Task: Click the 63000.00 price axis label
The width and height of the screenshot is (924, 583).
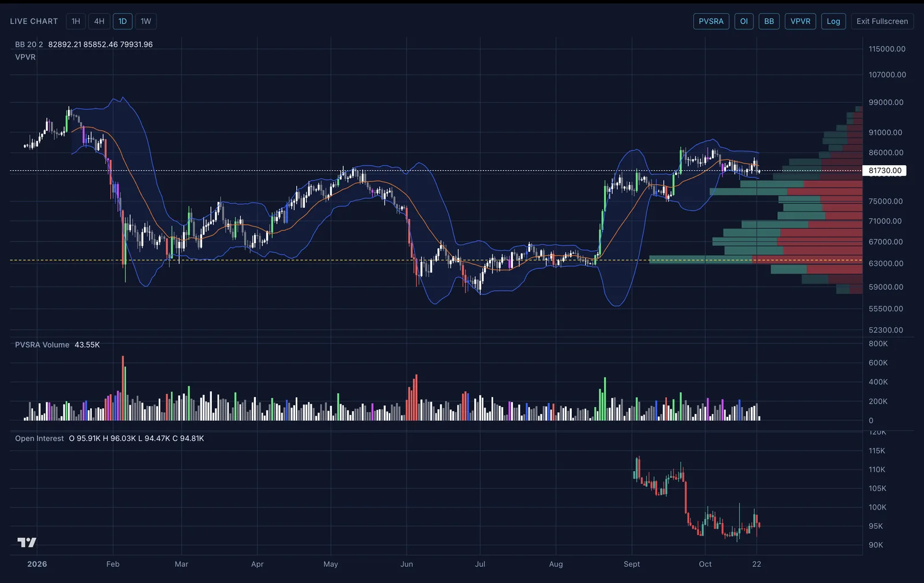Action: 886,263
